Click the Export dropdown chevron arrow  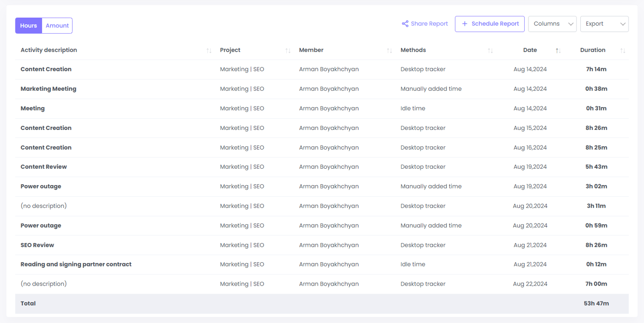point(622,24)
